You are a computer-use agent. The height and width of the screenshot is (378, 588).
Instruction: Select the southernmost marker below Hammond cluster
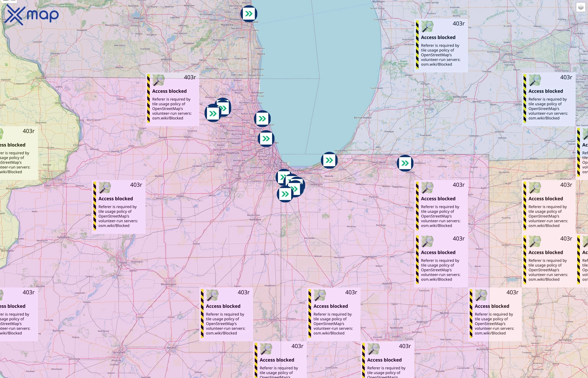[285, 194]
